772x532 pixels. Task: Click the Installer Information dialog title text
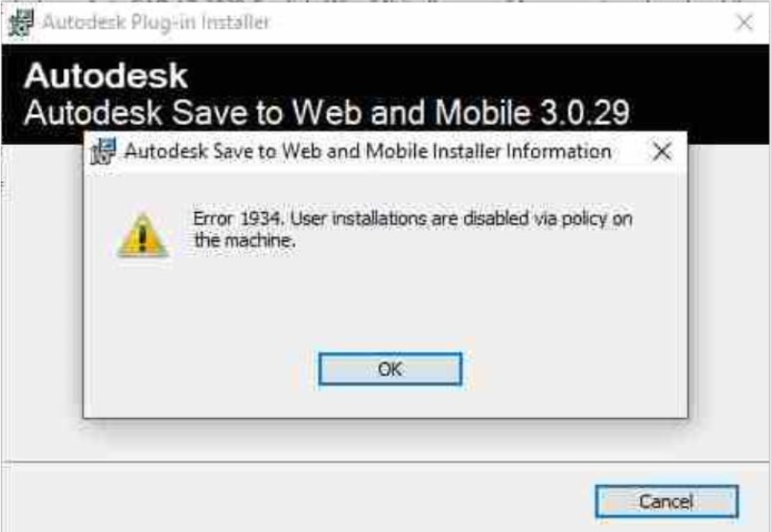point(368,151)
